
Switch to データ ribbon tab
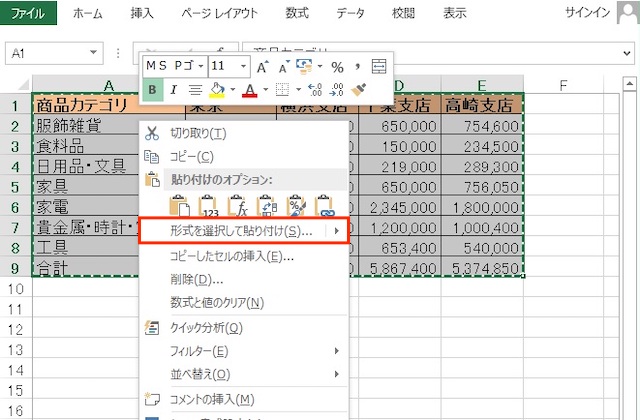click(x=350, y=13)
